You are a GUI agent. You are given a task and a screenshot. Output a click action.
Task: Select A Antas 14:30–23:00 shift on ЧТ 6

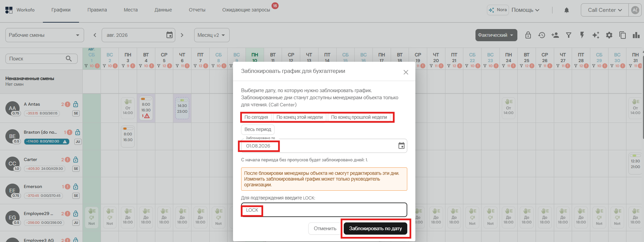pyautogui.click(x=182, y=108)
